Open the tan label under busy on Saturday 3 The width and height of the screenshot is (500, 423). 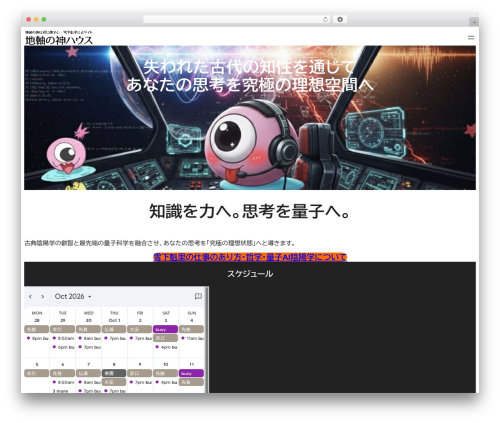(165, 338)
